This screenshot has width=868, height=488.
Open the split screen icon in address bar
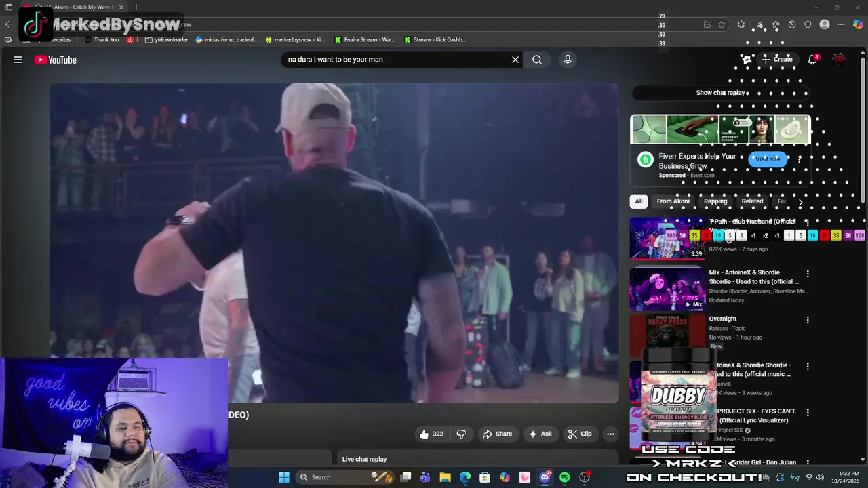pyautogui.click(x=707, y=24)
